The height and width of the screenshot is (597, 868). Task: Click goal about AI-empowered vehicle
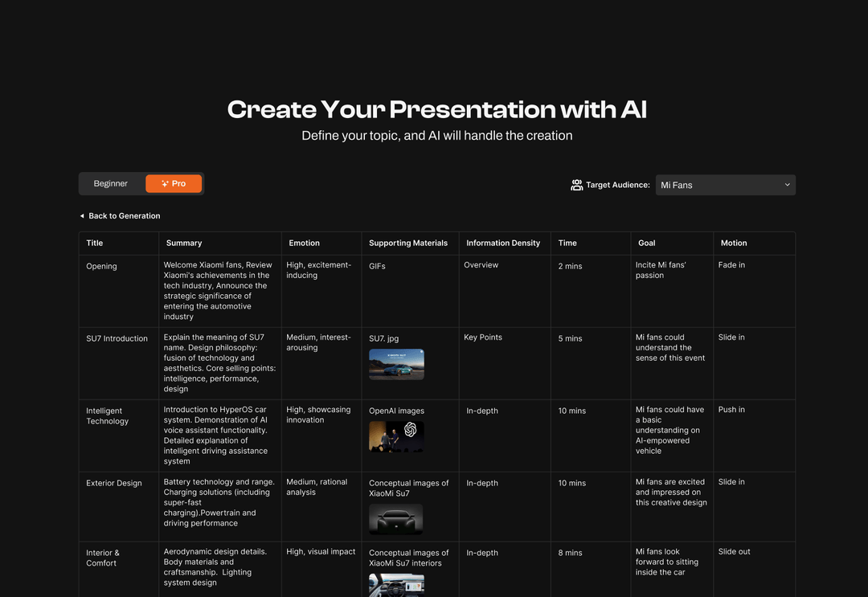[x=669, y=431]
